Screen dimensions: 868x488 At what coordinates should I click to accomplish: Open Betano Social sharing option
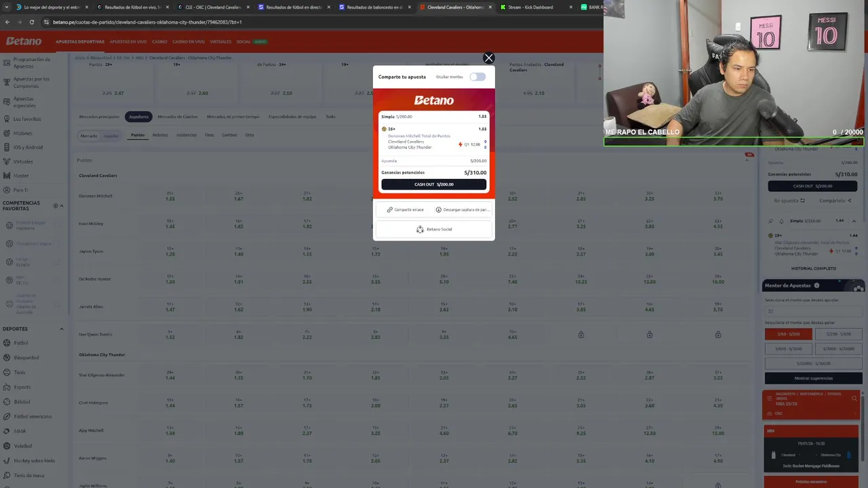(434, 229)
